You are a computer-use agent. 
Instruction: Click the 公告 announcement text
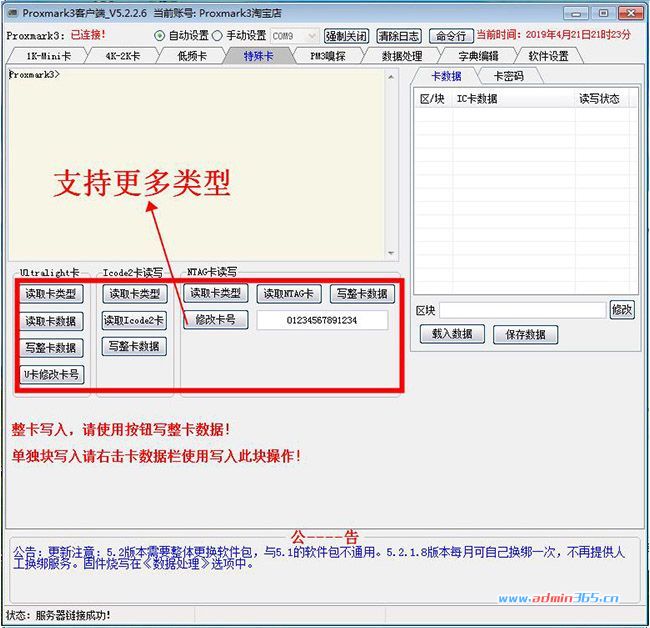tap(318, 558)
